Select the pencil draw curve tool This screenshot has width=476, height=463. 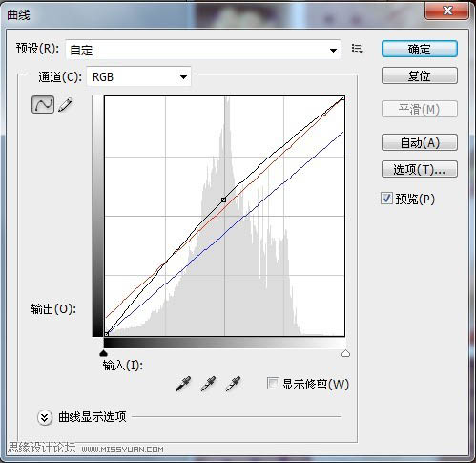tap(66, 105)
